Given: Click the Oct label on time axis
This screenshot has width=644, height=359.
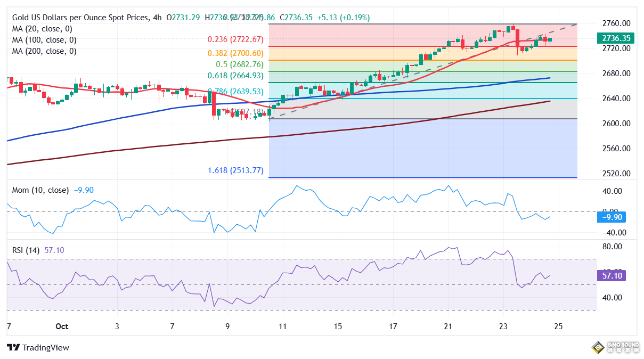Looking at the screenshot, I should tap(62, 327).
